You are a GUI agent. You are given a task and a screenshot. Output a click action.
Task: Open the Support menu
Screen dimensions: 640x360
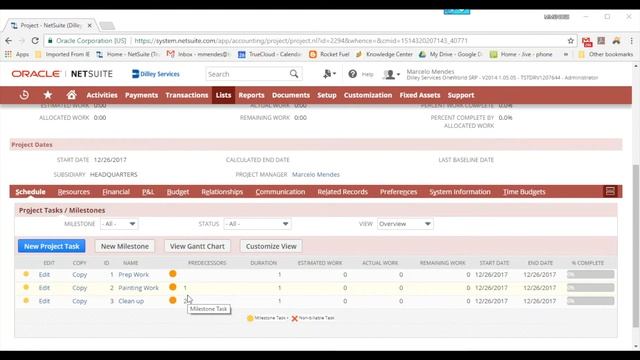(x=461, y=95)
